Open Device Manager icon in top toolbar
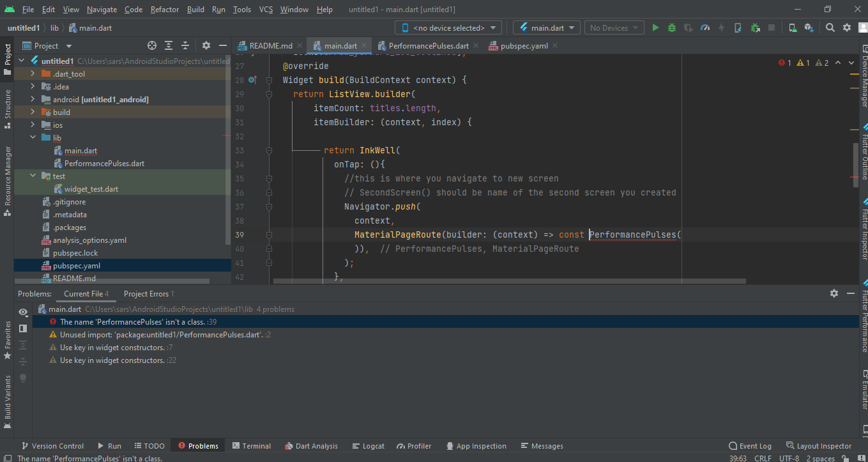The image size is (868, 462). [x=792, y=27]
